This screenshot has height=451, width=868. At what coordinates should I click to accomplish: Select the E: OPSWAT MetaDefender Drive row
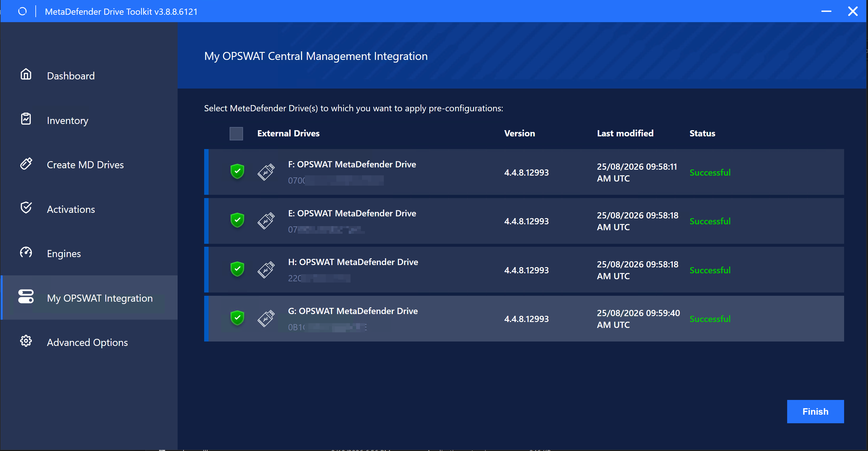pos(524,221)
